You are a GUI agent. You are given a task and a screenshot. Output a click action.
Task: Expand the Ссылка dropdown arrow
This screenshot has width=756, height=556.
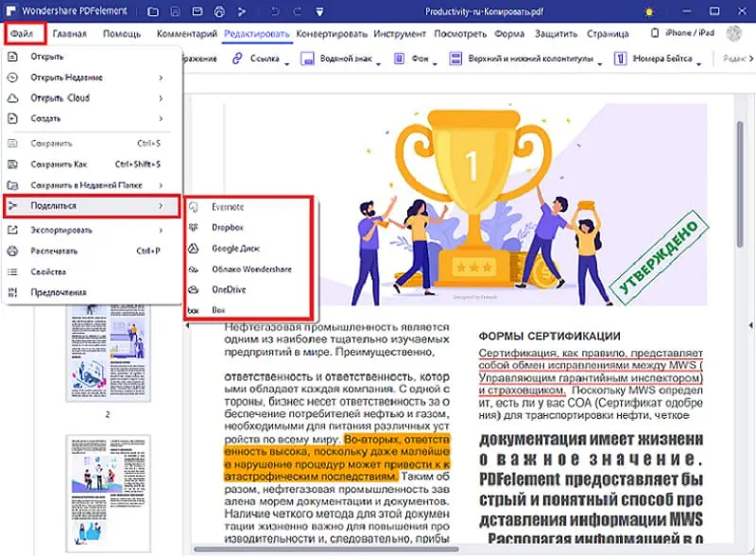286,63
